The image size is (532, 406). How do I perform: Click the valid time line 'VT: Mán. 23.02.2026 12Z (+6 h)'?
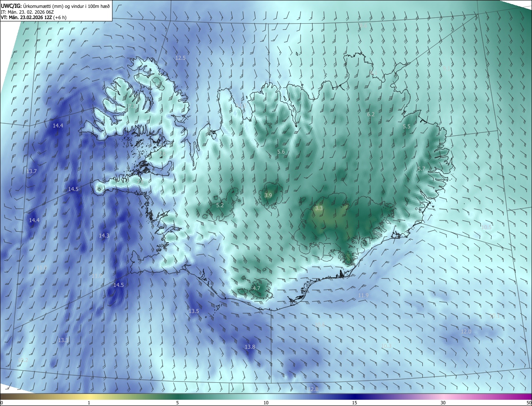[34, 17]
